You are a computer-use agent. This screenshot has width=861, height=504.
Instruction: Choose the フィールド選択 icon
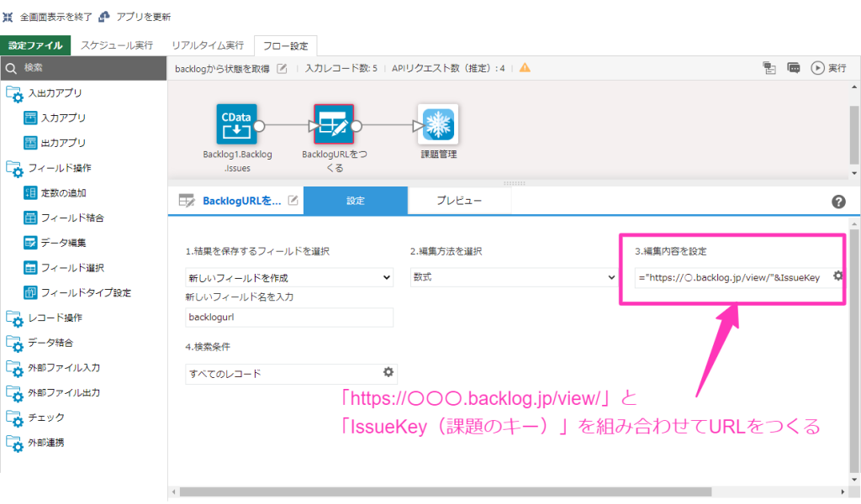point(30,268)
